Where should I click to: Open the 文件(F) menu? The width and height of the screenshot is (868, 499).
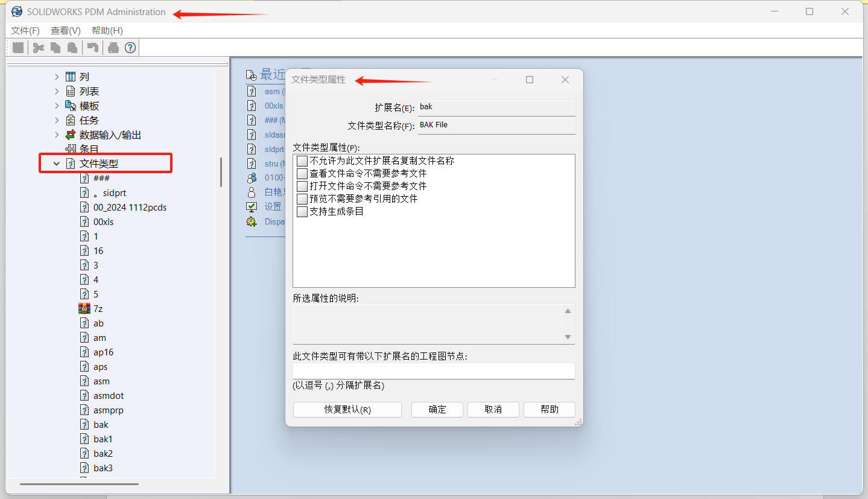[x=25, y=31]
